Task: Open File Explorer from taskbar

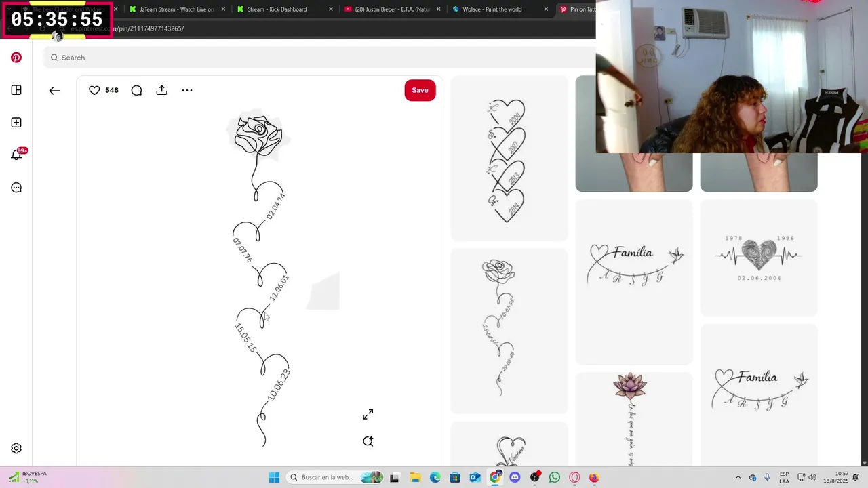Action: (x=415, y=477)
